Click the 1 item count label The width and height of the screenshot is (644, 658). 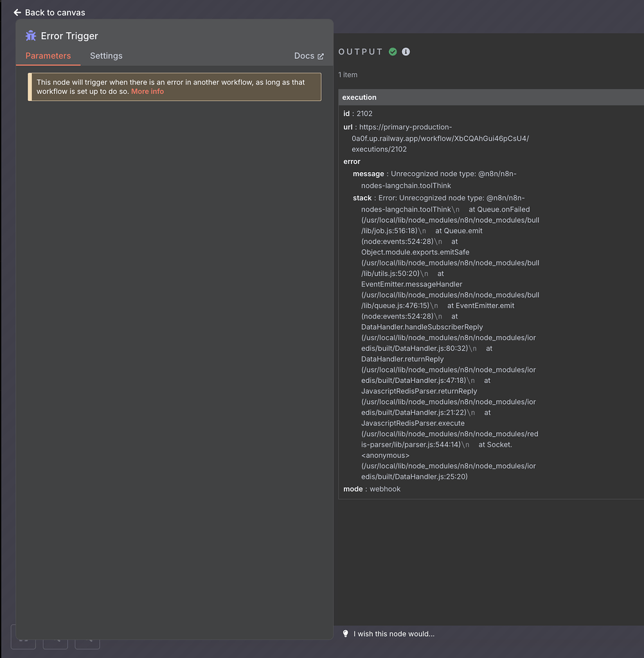[x=348, y=75]
